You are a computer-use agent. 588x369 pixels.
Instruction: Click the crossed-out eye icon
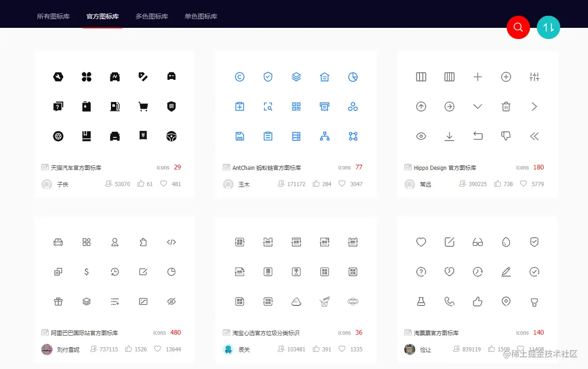[171, 302]
